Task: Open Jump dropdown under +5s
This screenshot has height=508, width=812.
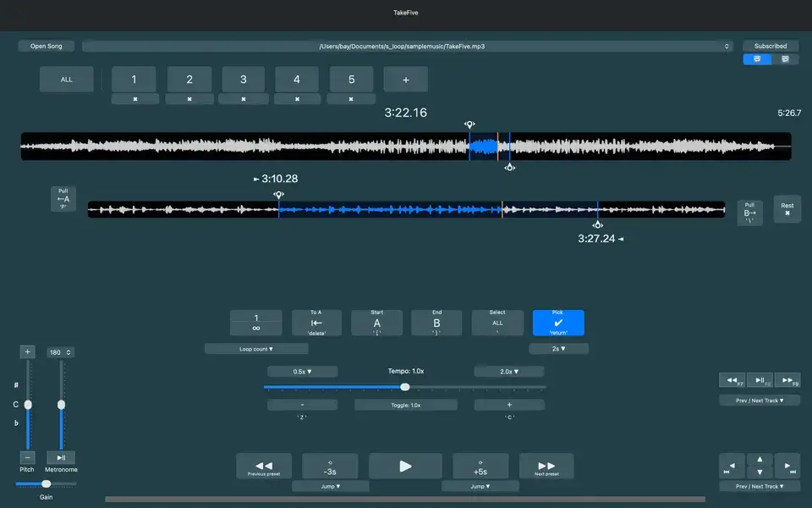Action: 480,486
